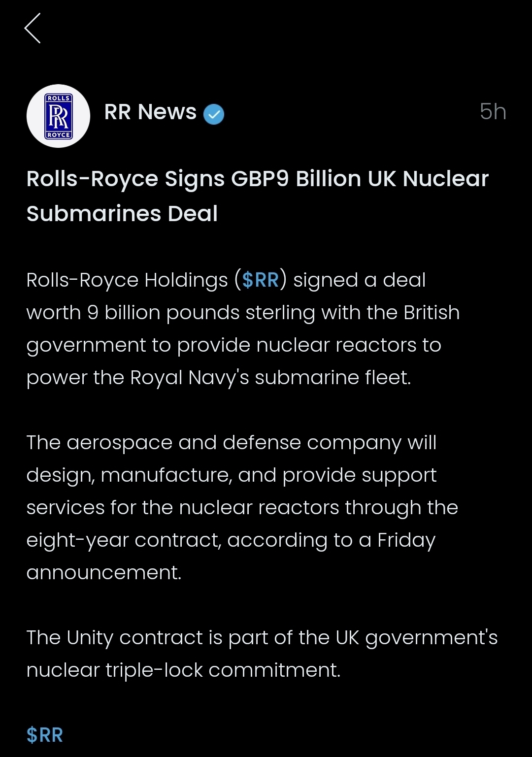Image resolution: width=532 pixels, height=757 pixels.
Task: Tap the "nuclear triple-lock commitment" line
Action: click(x=183, y=670)
